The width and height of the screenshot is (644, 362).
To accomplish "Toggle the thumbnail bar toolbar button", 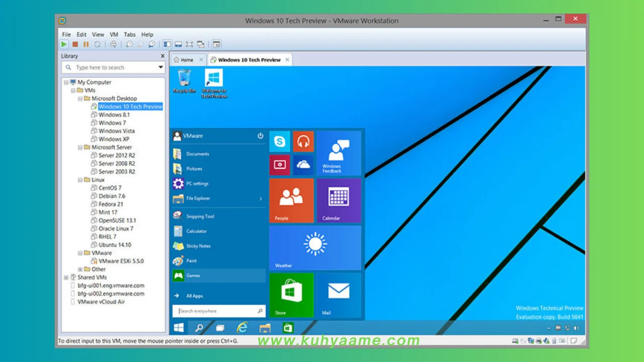I will click(x=178, y=44).
